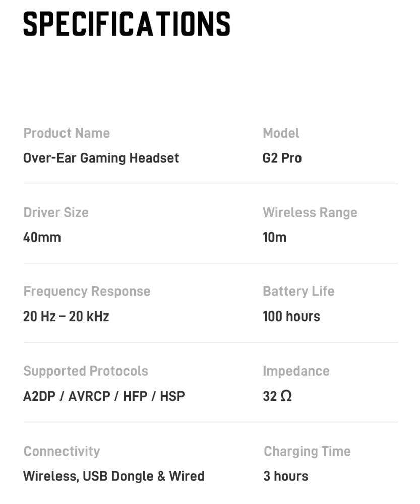
Task: Click the Product Name label
Action: click(x=67, y=133)
